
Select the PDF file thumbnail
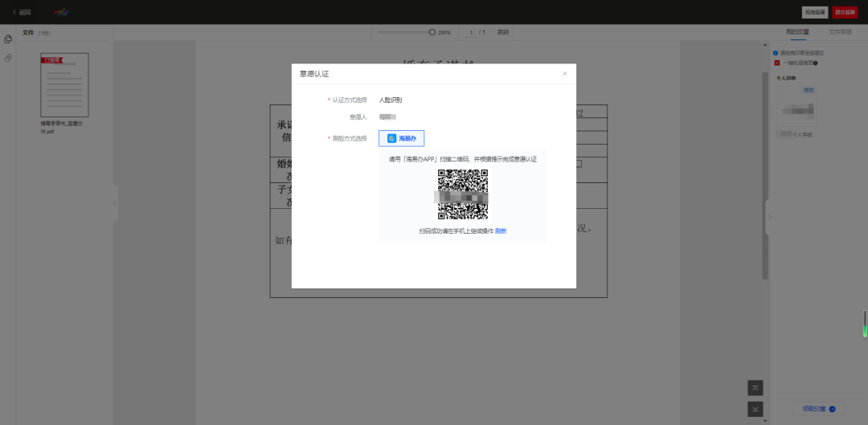click(64, 84)
